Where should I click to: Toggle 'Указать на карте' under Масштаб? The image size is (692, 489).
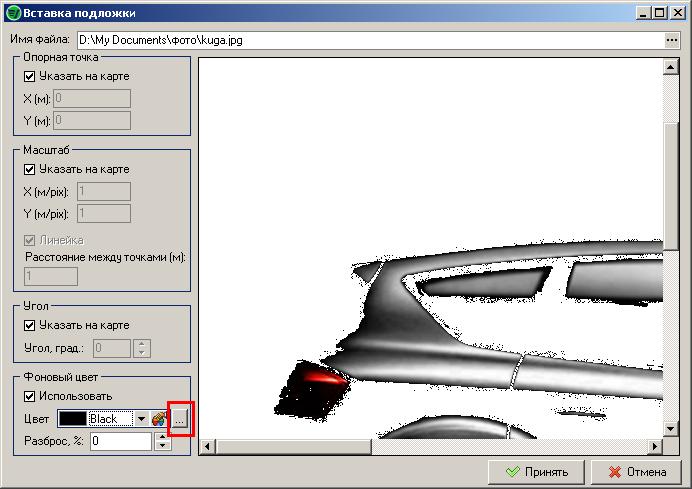[x=29, y=169]
